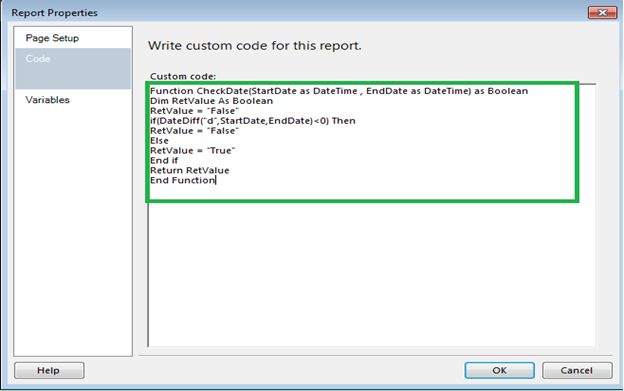
Task: Place cursor on 'Function CheckDate' line
Action: (x=339, y=91)
